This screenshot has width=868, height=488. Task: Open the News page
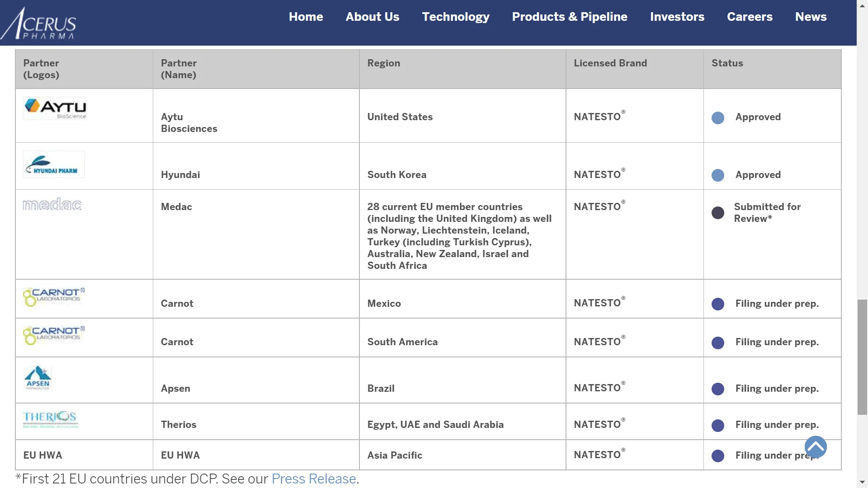(811, 17)
